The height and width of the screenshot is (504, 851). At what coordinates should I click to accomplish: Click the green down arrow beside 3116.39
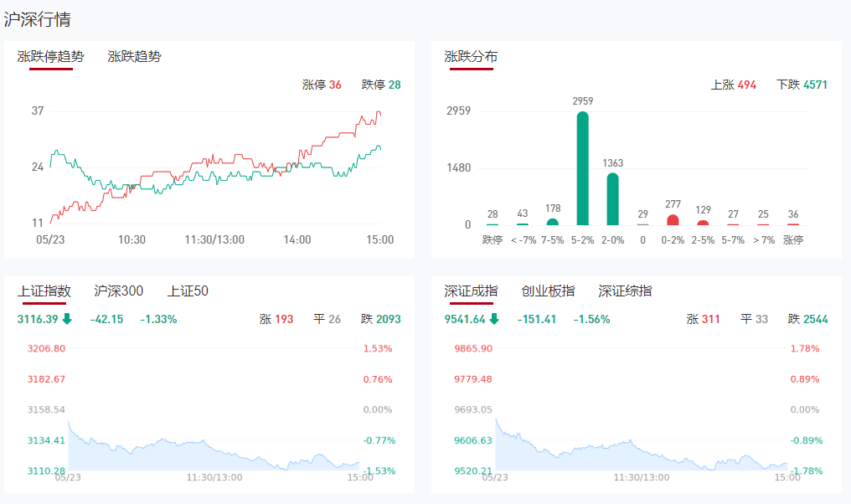pos(67,319)
